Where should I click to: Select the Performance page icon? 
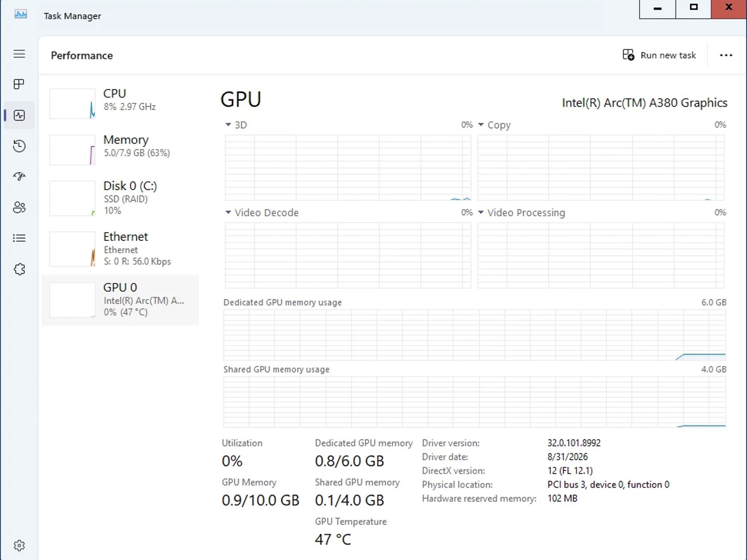point(19,115)
